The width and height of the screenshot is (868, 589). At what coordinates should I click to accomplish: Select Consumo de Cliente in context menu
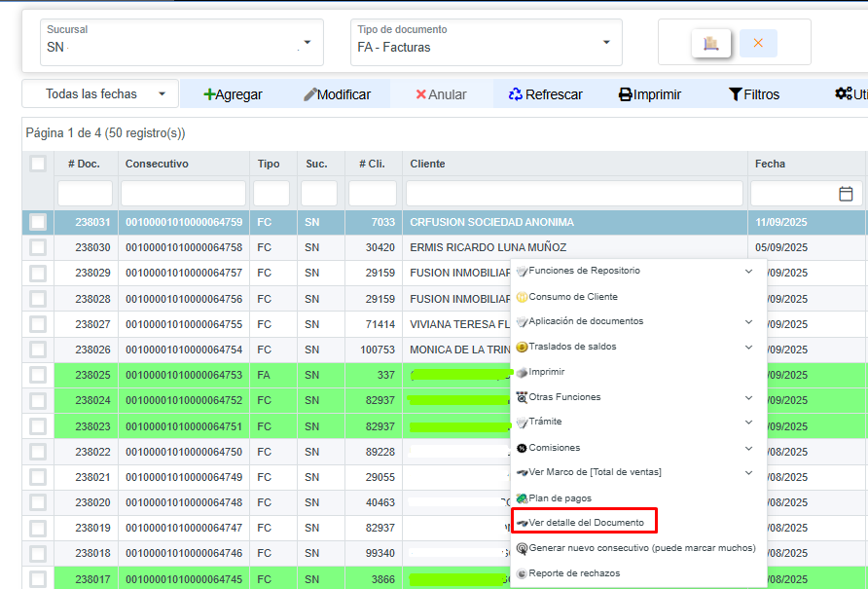572,296
